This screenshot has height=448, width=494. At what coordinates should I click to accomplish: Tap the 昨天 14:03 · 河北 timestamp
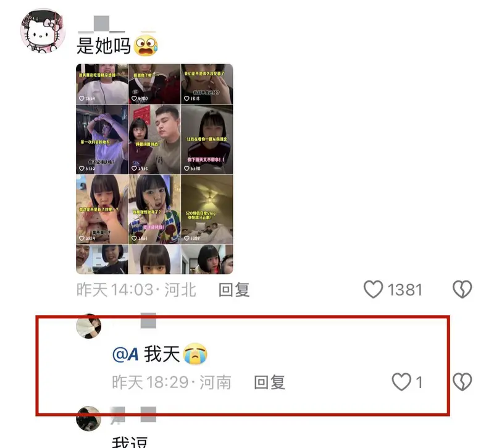click(136, 289)
